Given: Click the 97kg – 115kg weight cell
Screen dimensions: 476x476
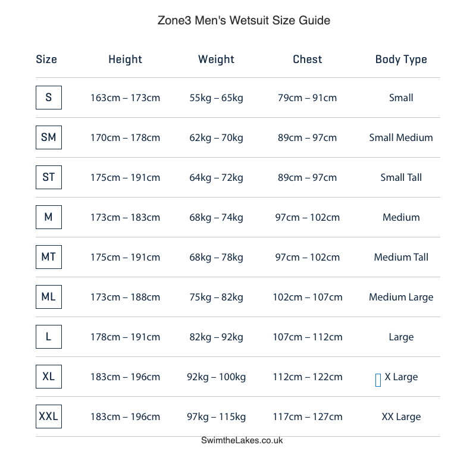Looking at the screenshot, I should 216,417.
